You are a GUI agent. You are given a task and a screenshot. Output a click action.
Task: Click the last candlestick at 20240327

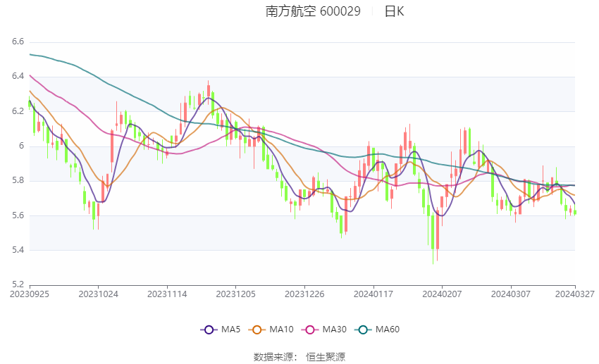575,212
